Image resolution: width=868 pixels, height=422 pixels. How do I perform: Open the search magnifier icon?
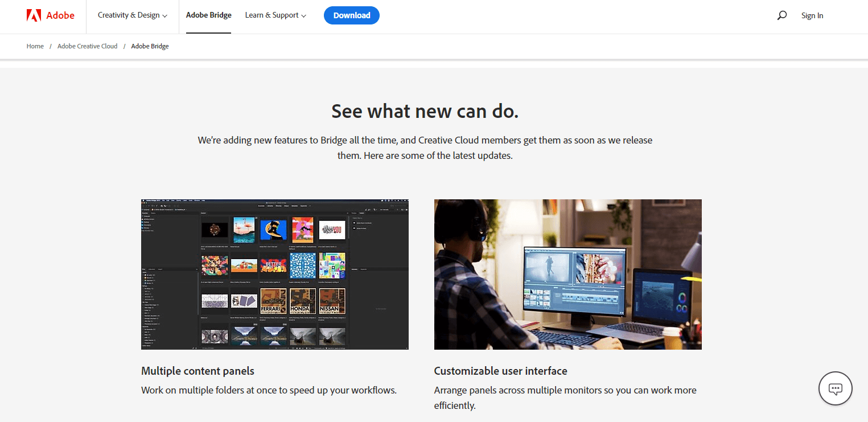point(782,15)
